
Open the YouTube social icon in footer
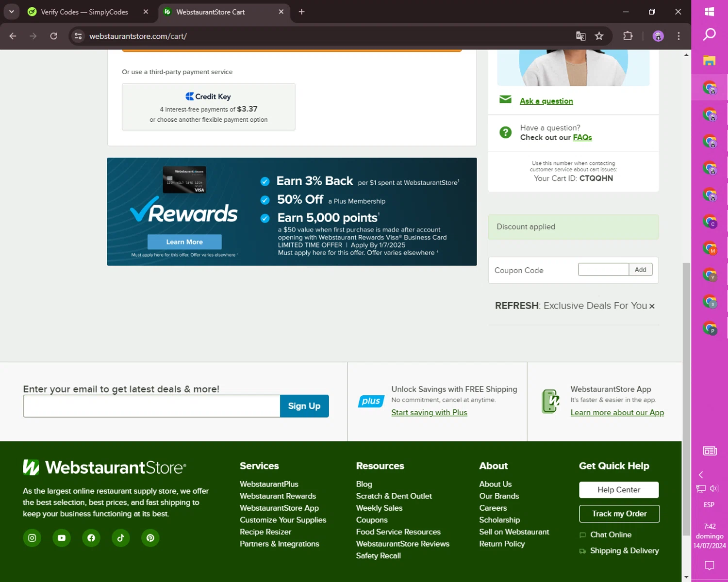[x=62, y=538]
